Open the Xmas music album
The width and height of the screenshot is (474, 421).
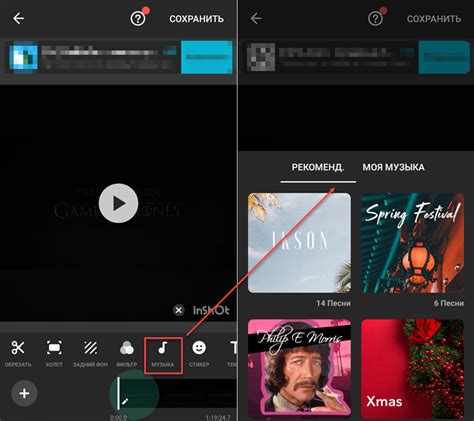[412, 368]
